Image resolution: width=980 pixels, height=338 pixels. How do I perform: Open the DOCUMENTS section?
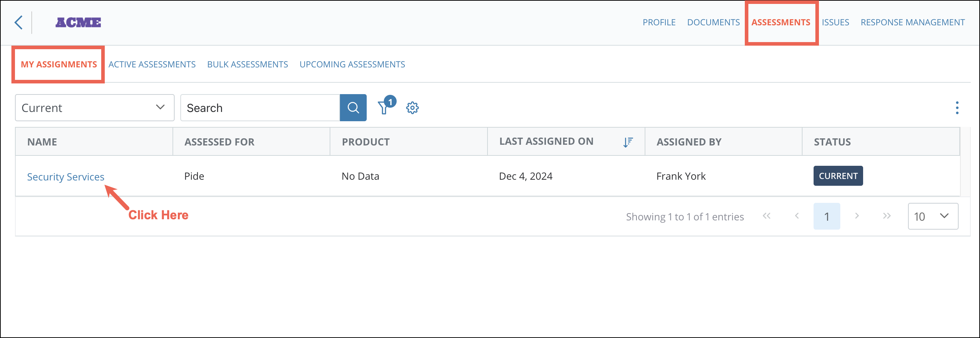[x=713, y=22]
